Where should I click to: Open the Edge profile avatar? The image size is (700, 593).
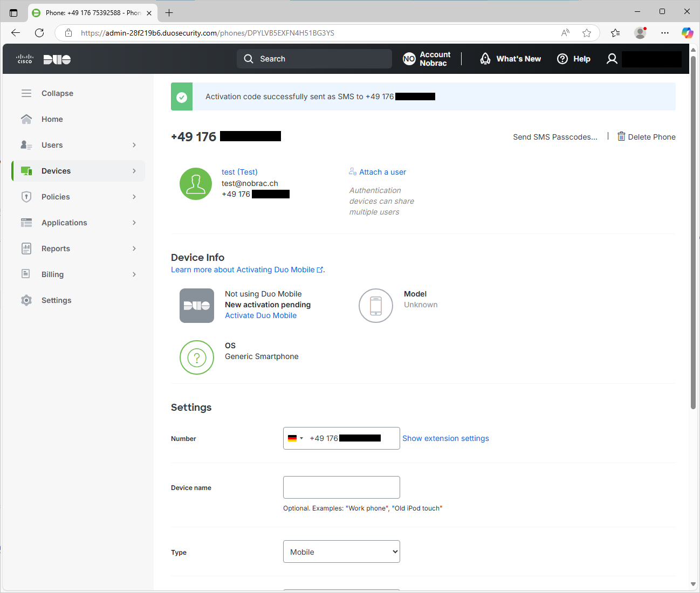tap(640, 33)
